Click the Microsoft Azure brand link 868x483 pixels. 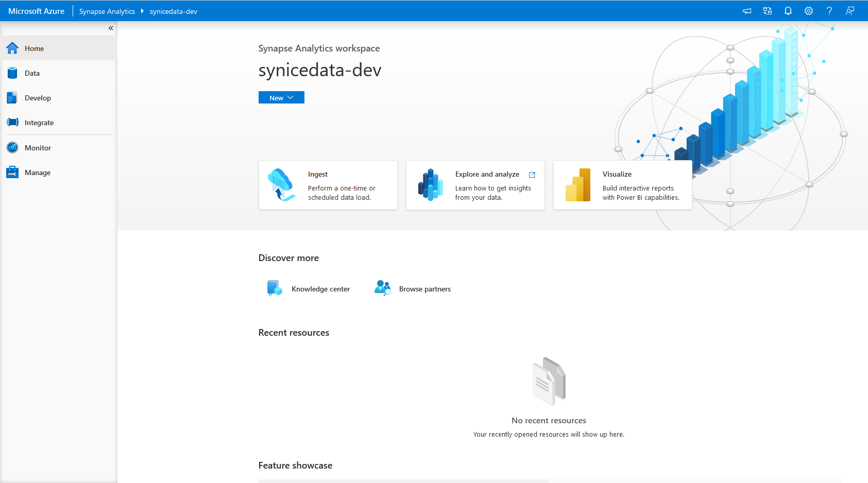tap(36, 11)
